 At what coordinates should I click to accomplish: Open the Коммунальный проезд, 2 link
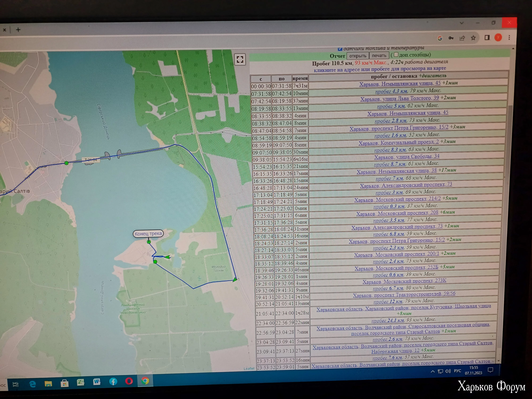pyautogui.click(x=398, y=142)
